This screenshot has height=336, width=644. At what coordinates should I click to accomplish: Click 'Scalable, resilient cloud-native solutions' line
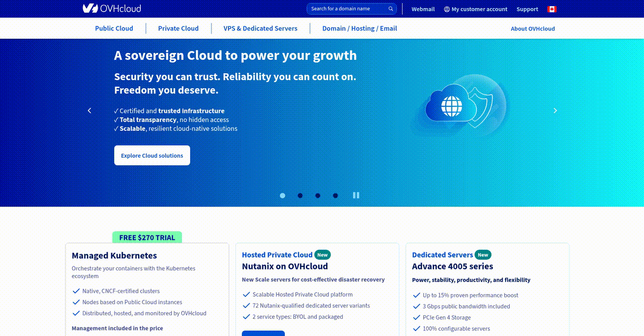176,128
